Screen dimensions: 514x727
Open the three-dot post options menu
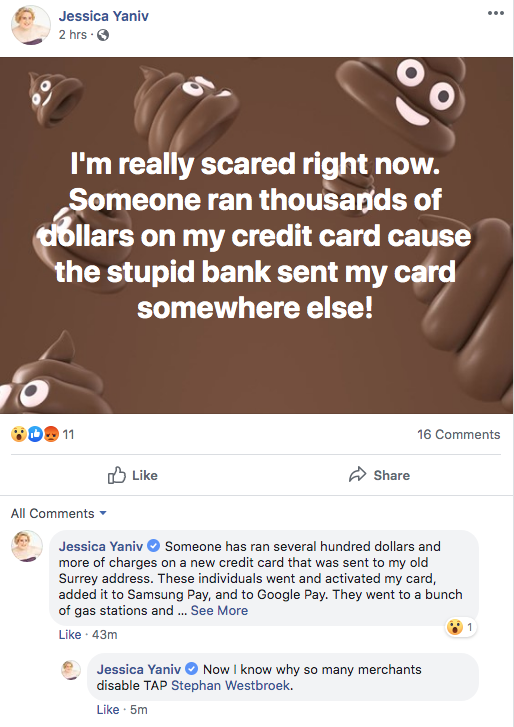coord(495,13)
